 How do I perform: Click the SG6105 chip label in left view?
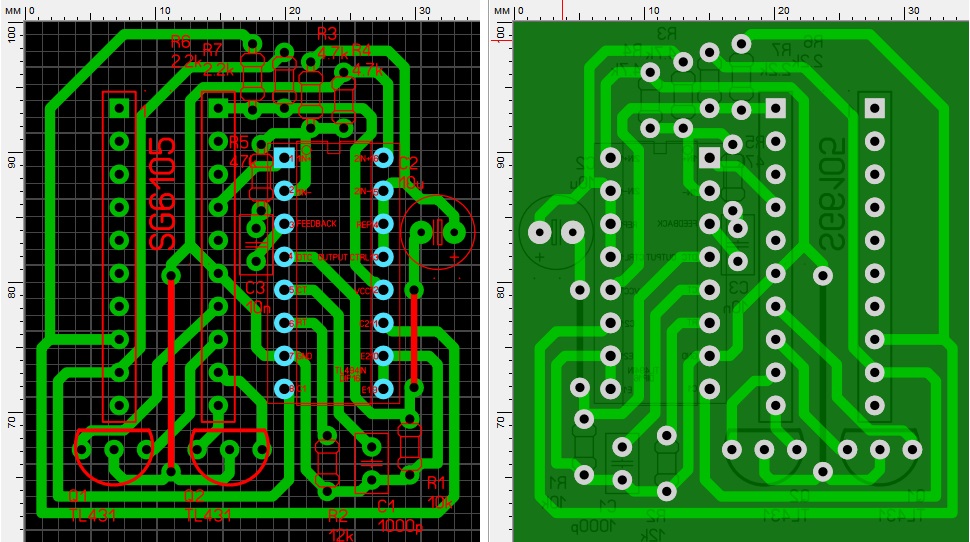tap(163, 193)
